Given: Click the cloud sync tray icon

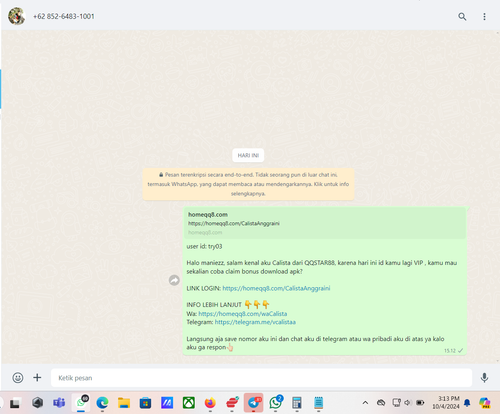Looking at the screenshot, I should coord(381,403).
